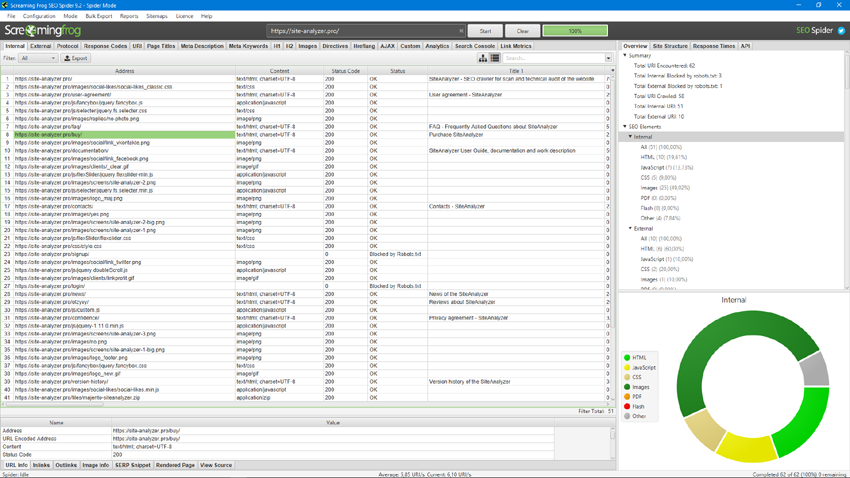This screenshot has width=850, height=478.
Task: Select Internal JavaScript (7) tree item
Action: (x=667, y=167)
